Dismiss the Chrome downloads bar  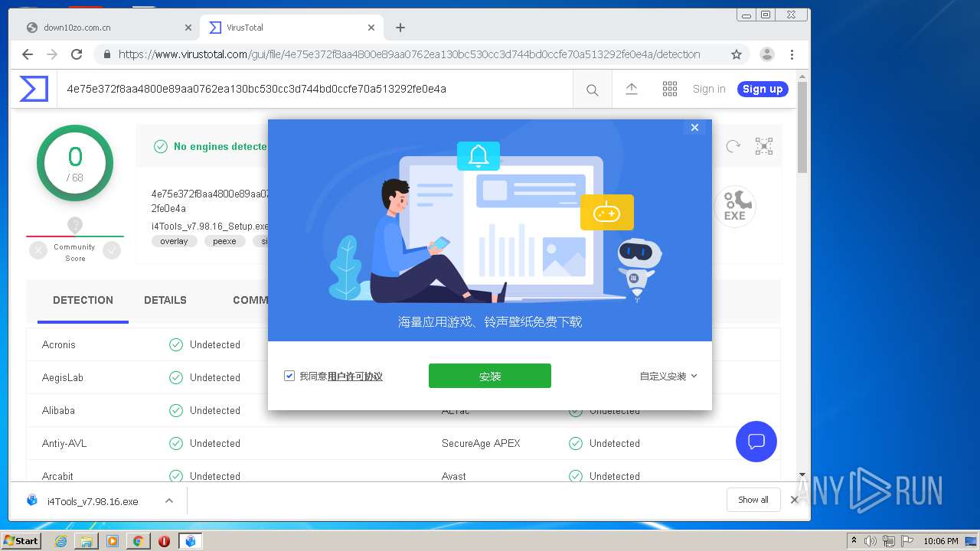[795, 500]
